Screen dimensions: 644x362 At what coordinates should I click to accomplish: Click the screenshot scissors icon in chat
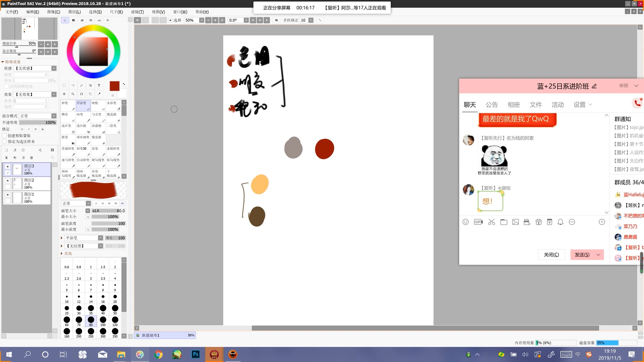[492, 222]
